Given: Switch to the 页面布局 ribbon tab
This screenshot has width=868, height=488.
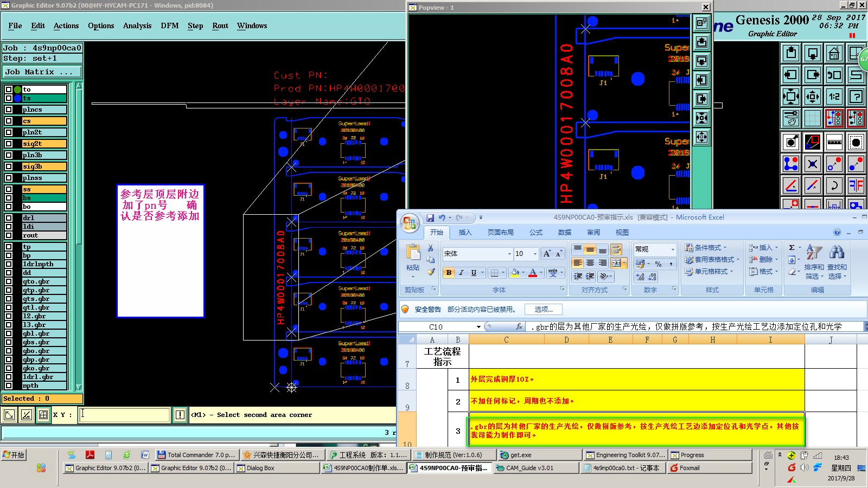Looking at the screenshot, I should (500, 232).
